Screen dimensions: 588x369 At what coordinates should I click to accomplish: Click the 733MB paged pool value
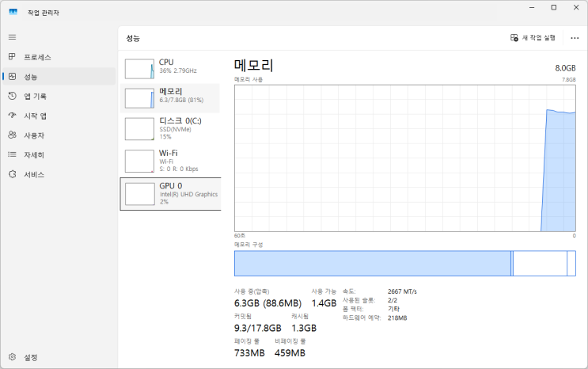pyautogui.click(x=249, y=353)
